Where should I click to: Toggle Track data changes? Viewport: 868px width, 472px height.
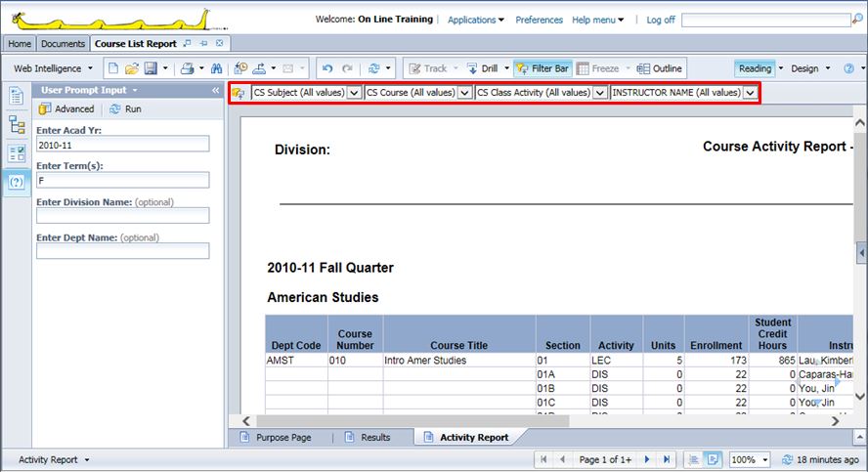point(428,68)
